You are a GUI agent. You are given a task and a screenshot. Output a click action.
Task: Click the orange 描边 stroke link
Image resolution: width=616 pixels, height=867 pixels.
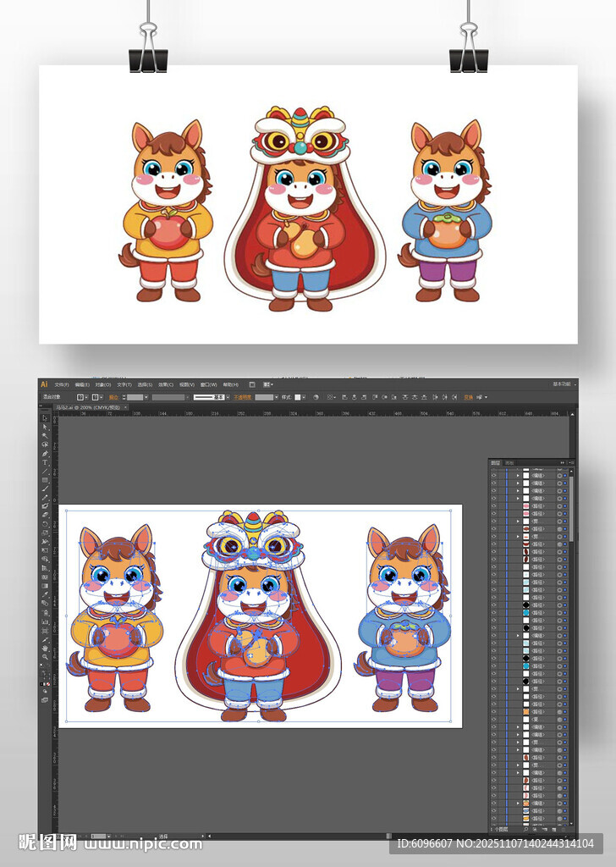113,397
